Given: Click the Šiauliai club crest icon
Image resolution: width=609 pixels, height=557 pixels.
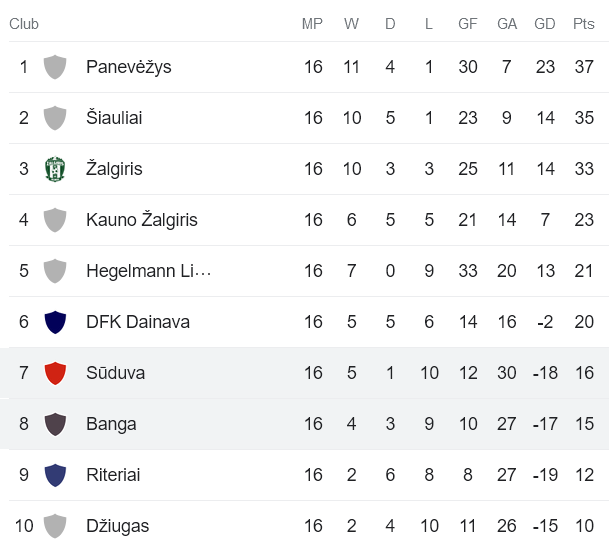Looking at the screenshot, I should [55, 118].
